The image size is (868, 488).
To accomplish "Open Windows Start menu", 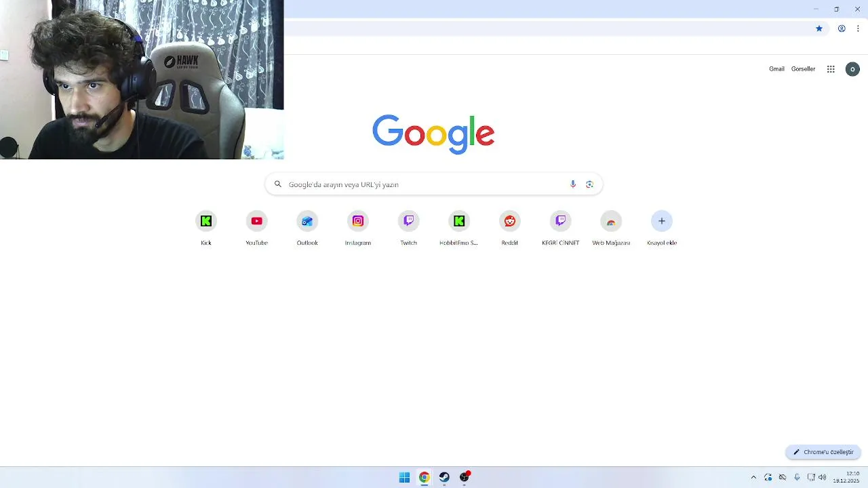I will click(404, 477).
